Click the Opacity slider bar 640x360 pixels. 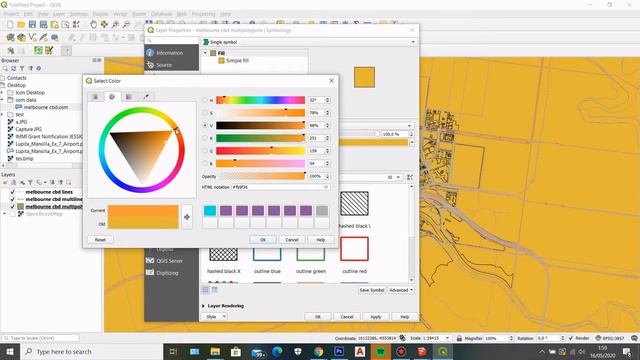pos(262,176)
